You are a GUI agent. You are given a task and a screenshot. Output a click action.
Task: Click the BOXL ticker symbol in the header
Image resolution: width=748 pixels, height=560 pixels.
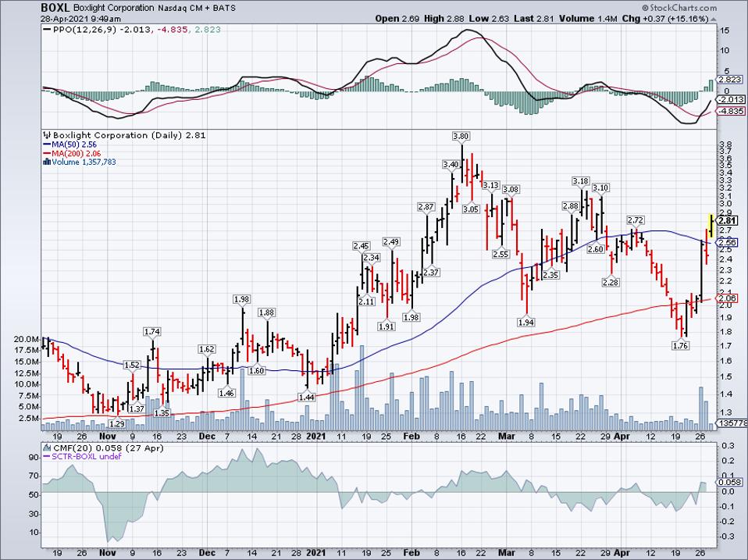click(x=55, y=8)
